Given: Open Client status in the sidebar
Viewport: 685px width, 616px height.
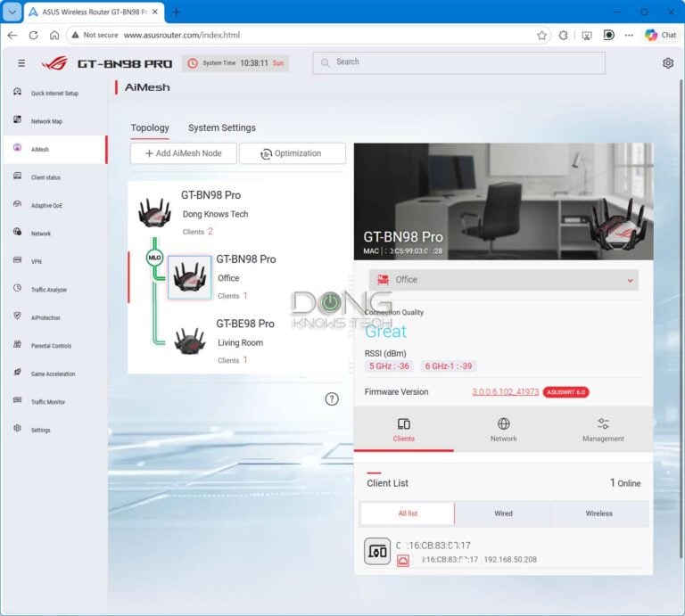Looking at the screenshot, I should tap(54, 177).
